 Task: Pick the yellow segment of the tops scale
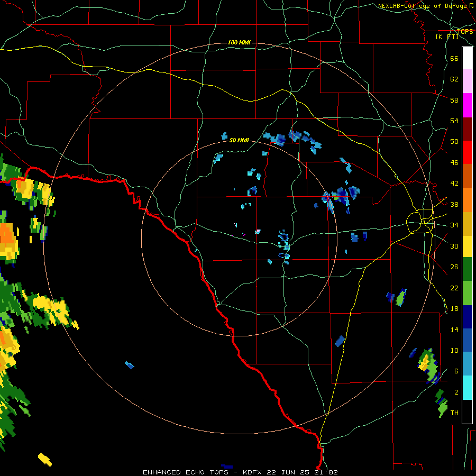coord(467,246)
